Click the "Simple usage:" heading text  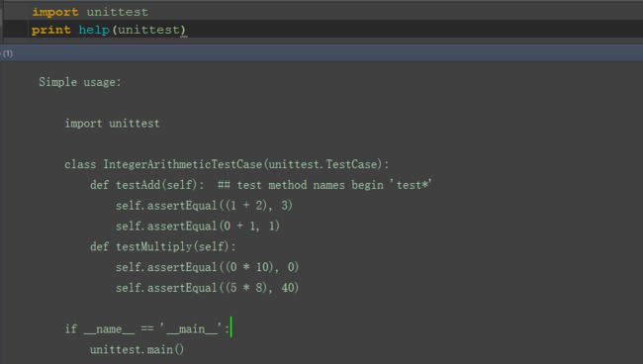(80, 82)
